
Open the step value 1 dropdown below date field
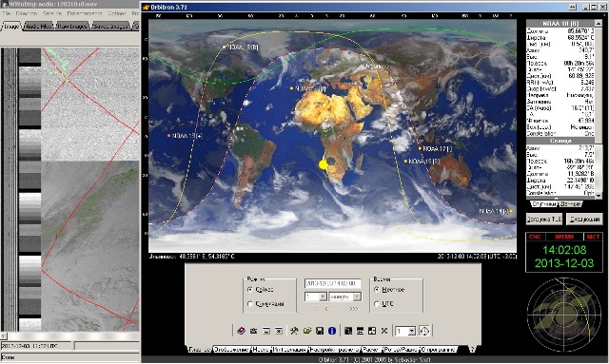pyautogui.click(x=323, y=297)
